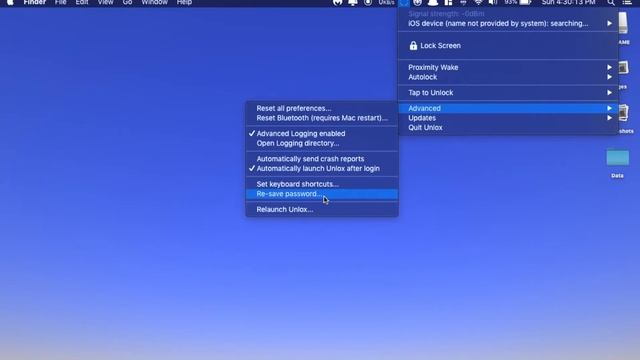The height and width of the screenshot is (360, 640).
Task: Open Spotlight search magnifier
Action: (x=611, y=2)
